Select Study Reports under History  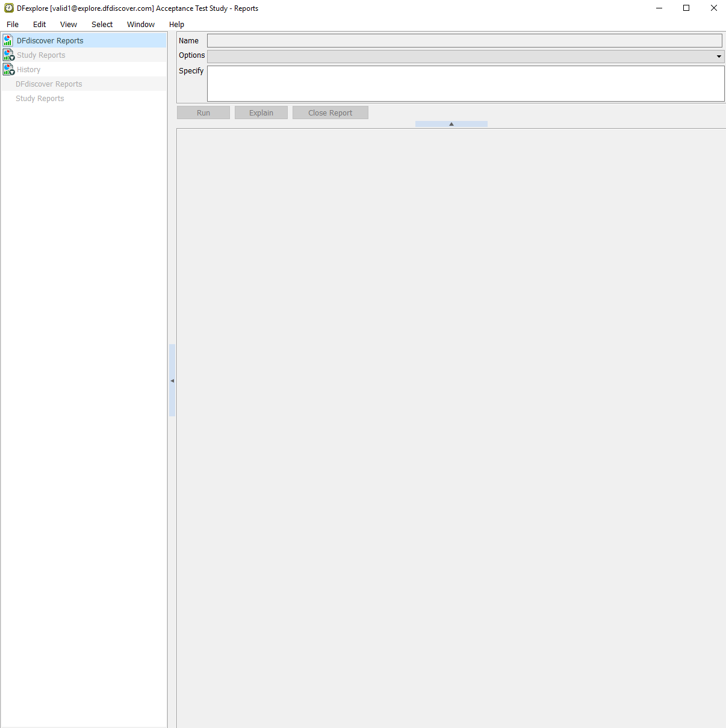(x=40, y=99)
